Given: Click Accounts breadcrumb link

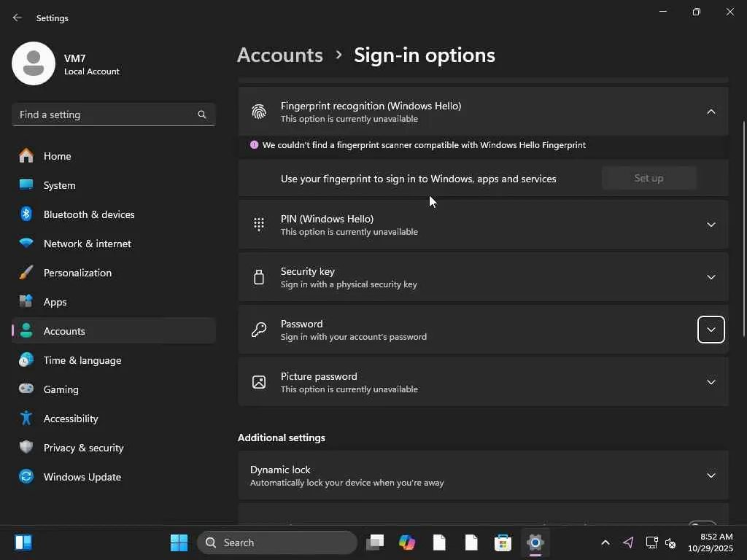Looking at the screenshot, I should [x=280, y=55].
